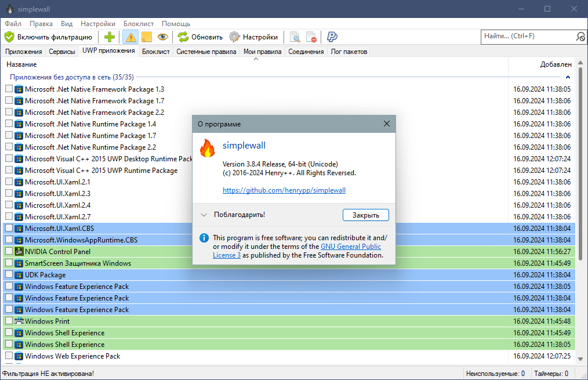Select the Windows Web Experience Pack row text
The image size is (588, 380).
point(72,356)
